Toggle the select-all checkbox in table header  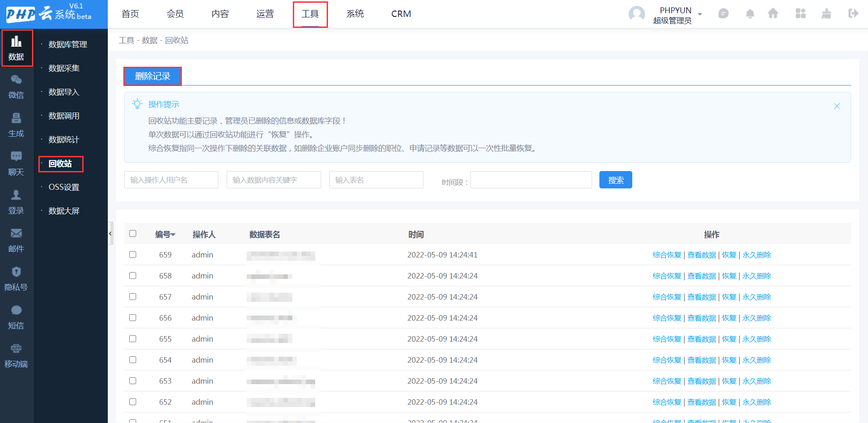click(133, 234)
